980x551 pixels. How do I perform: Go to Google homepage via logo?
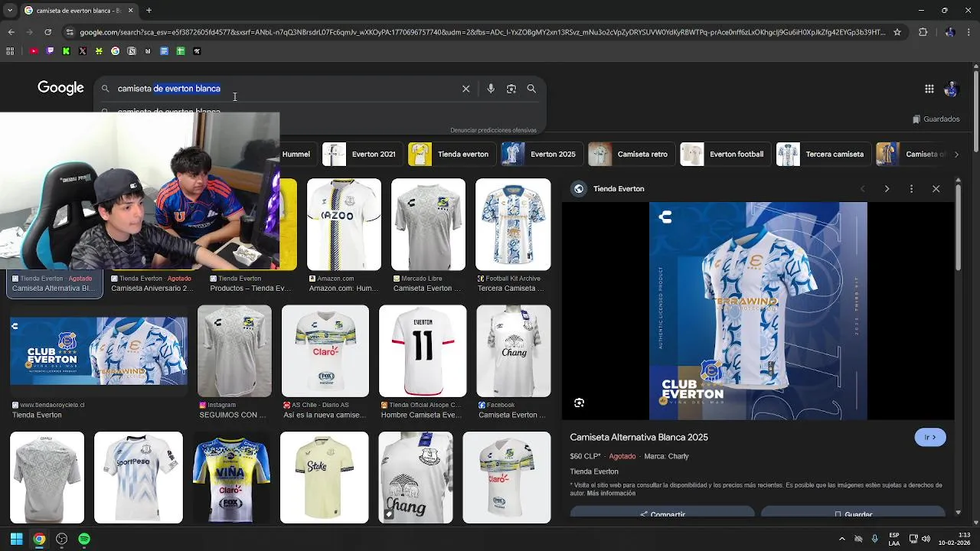click(60, 88)
